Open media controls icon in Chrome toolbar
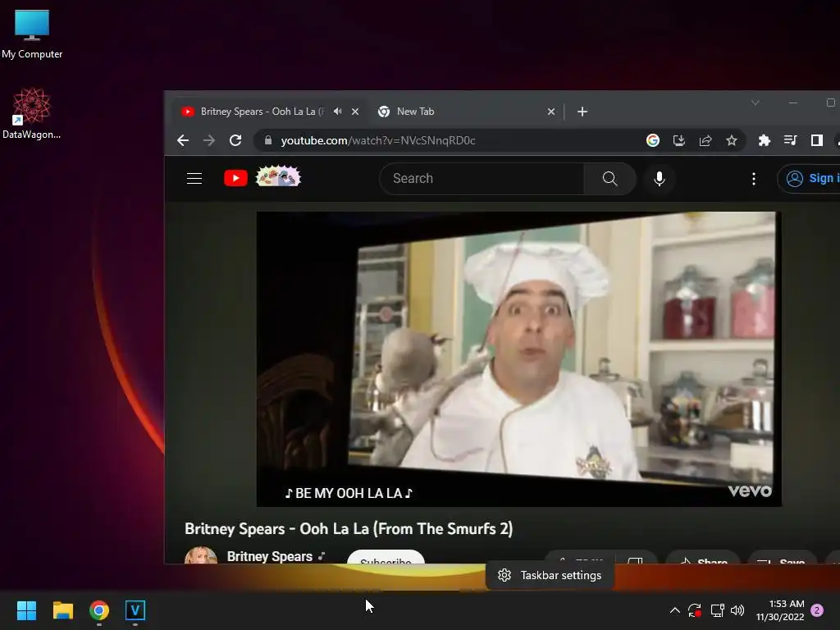 click(x=790, y=140)
